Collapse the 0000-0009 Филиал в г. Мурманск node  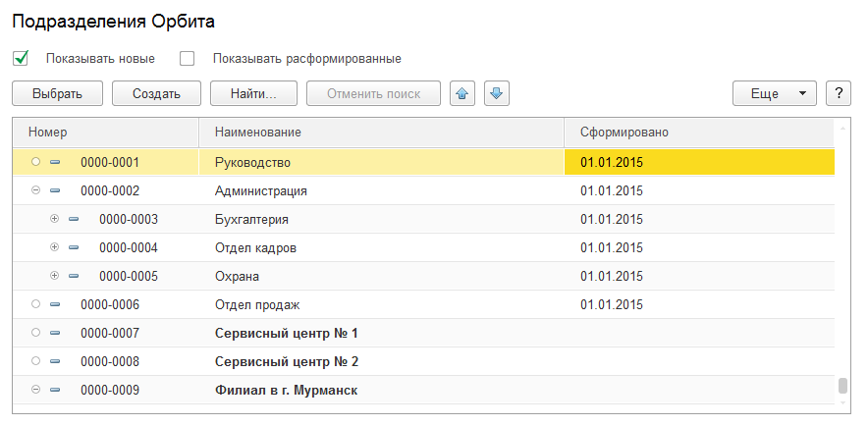[36, 390]
